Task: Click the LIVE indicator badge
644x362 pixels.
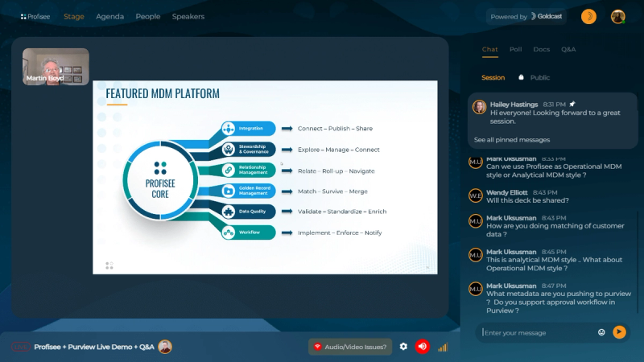Action: pos(21,348)
